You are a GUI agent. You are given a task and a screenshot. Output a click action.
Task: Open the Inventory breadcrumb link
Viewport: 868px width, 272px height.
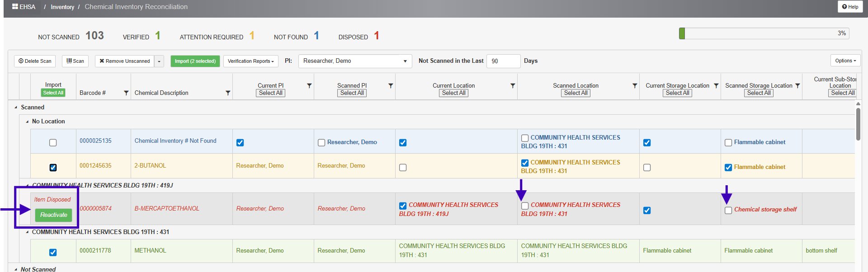[x=62, y=7]
